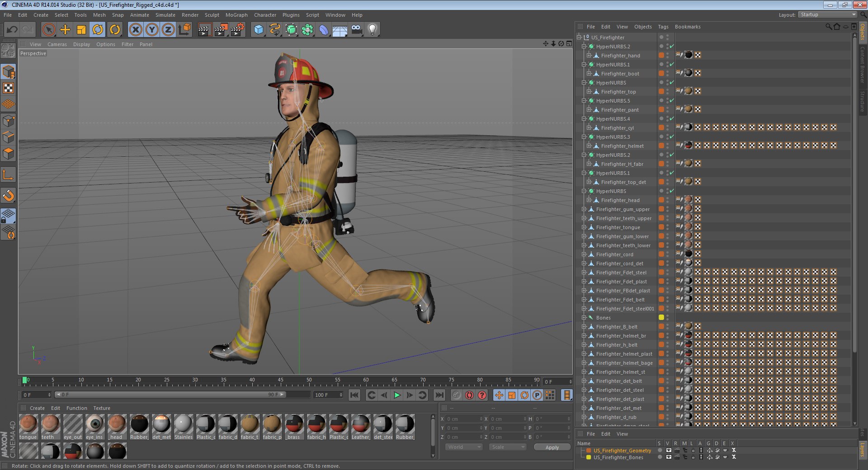Click the Apply button
Image resolution: width=868 pixels, height=470 pixels.
(x=552, y=447)
